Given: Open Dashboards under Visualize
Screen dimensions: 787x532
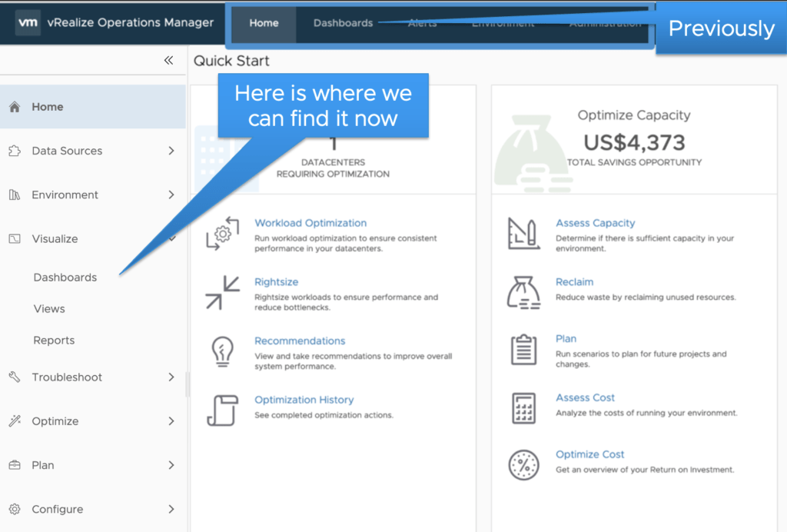Looking at the screenshot, I should pos(65,278).
